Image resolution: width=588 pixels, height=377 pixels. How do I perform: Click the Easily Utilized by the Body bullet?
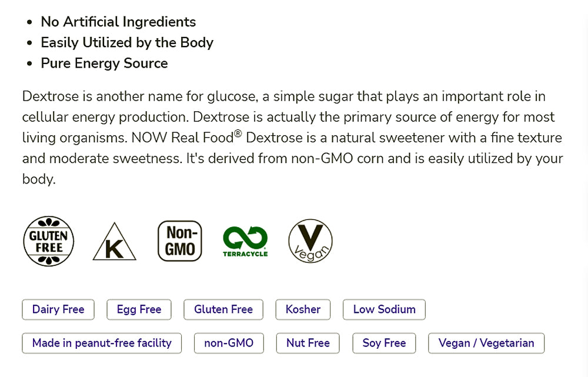pyautogui.click(x=127, y=43)
